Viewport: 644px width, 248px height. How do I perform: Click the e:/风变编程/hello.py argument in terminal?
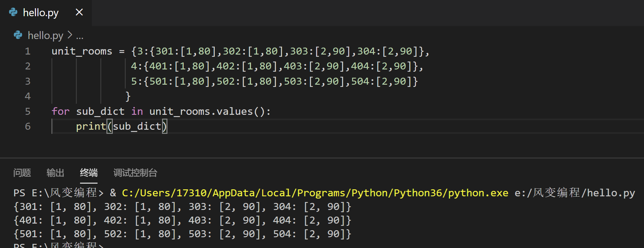[x=575, y=193]
